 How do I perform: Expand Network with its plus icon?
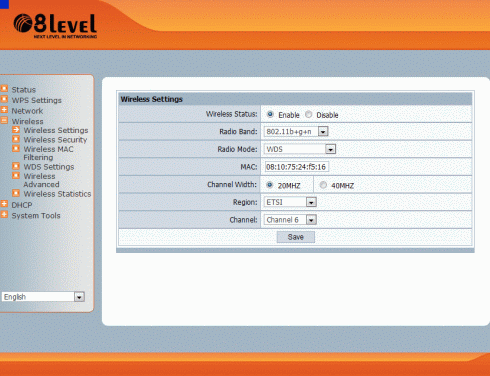pyautogui.click(x=4, y=110)
